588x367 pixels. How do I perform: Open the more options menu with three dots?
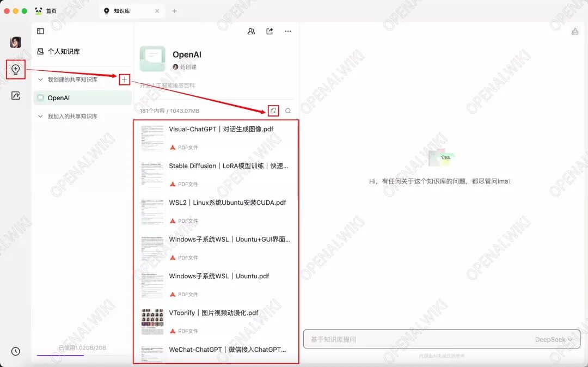pos(288,31)
